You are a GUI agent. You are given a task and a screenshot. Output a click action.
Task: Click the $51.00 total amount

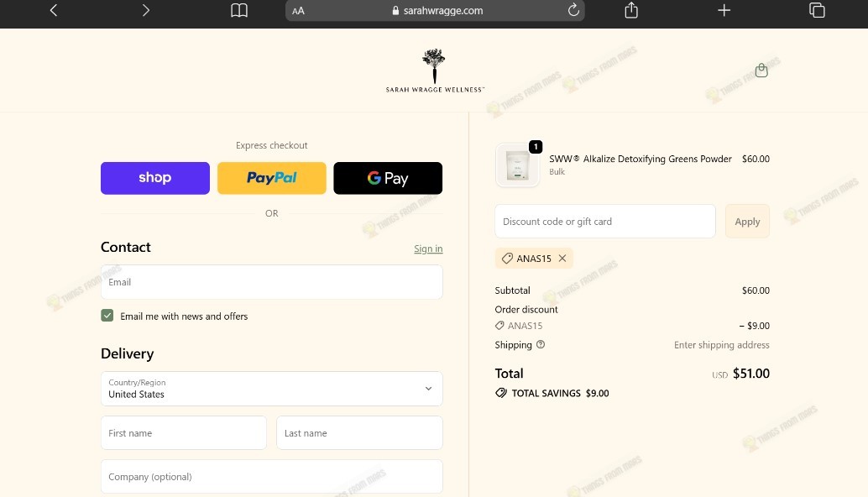pyautogui.click(x=751, y=374)
